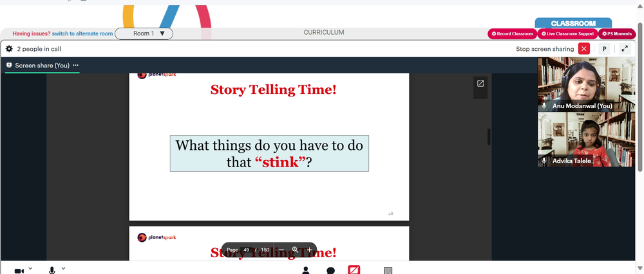This screenshot has height=274, width=644.
Task: Zoom in the PDF with plus button
Action: pyautogui.click(x=309, y=250)
